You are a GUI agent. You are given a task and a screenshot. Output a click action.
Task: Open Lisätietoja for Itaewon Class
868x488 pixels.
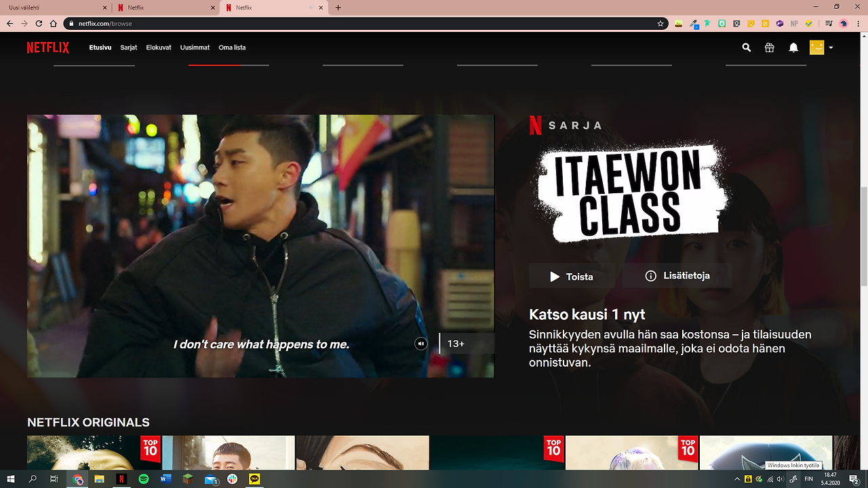coord(677,276)
